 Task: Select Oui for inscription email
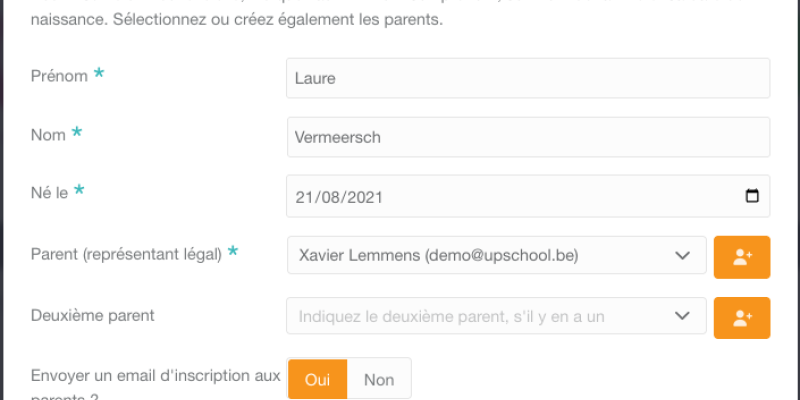click(x=317, y=380)
